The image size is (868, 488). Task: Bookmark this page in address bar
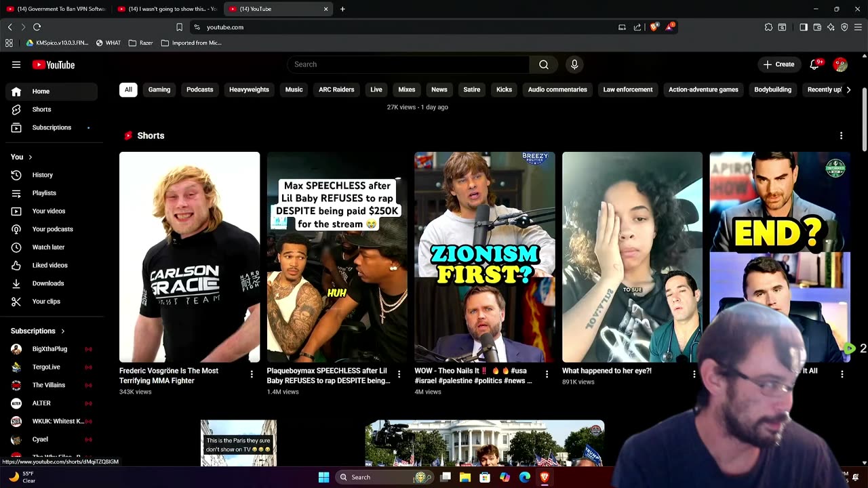point(179,27)
